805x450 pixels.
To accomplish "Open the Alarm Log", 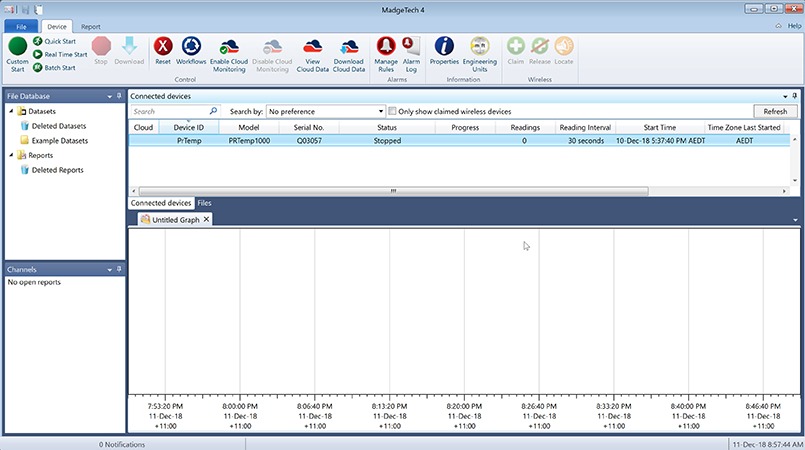I will [x=411, y=46].
